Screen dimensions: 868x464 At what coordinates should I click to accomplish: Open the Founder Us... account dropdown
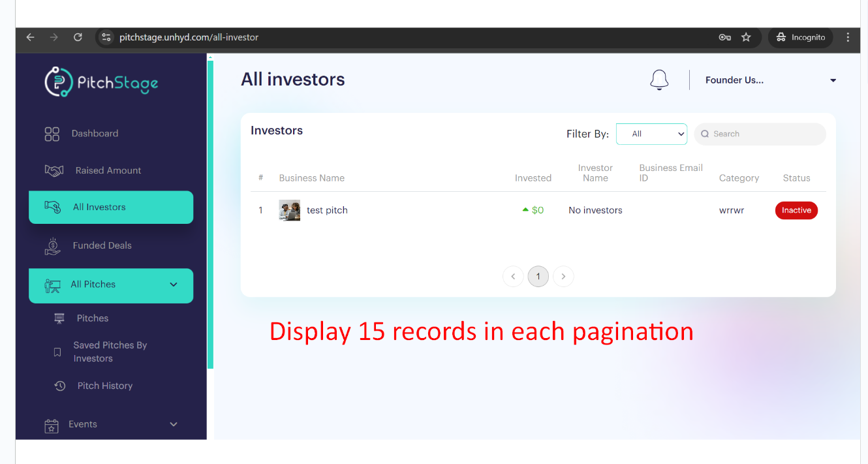point(771,80)
